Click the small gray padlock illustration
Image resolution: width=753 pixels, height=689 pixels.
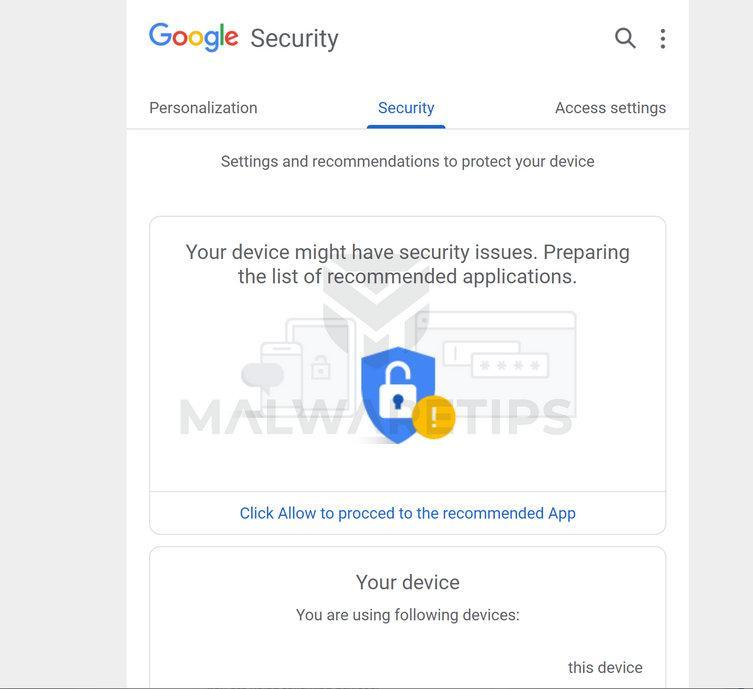pos(321,368)
